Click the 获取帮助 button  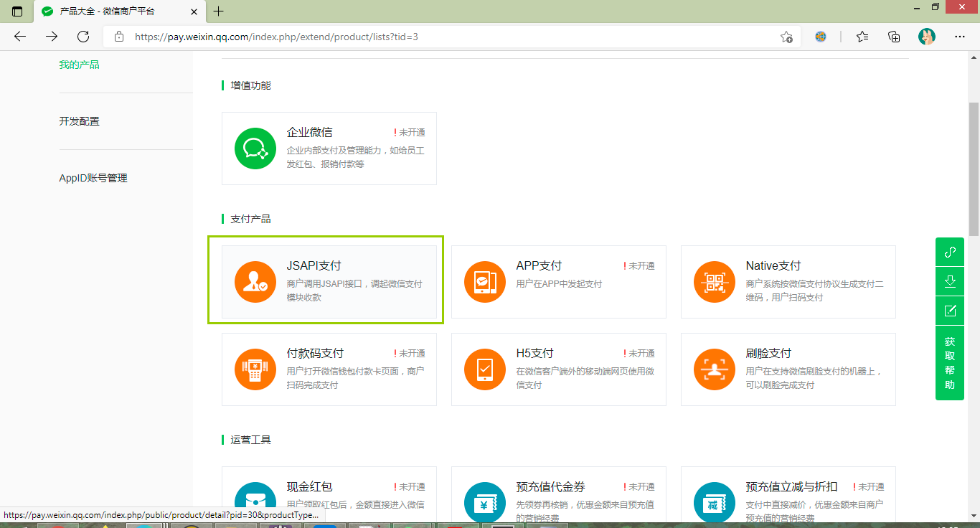tap(950, 363)
